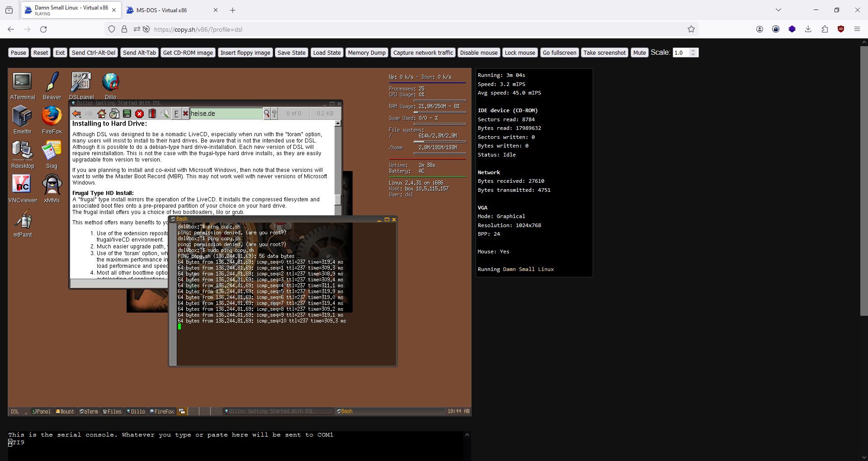Image resolution: width=868 pixels, height=461 pixels.
Task: Click the Dillo page scrollbar thumb
Action: (x=338, y=200)
